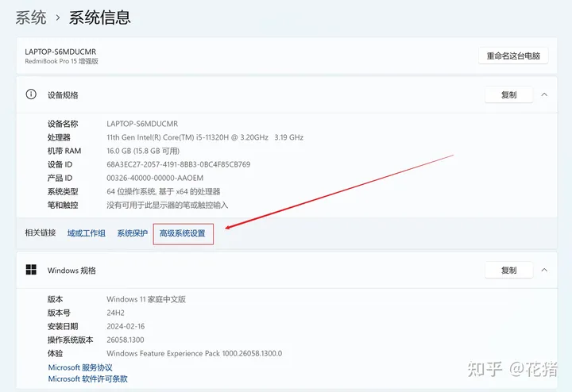Click the 设备 ID label
The image size is (572, 392).
(60, 164)
